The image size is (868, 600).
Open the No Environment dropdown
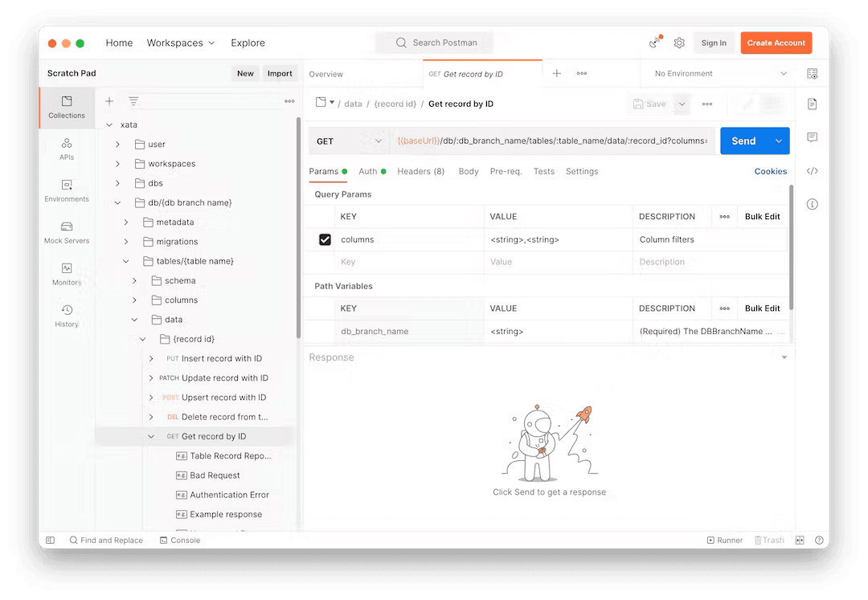pos(719,74)
